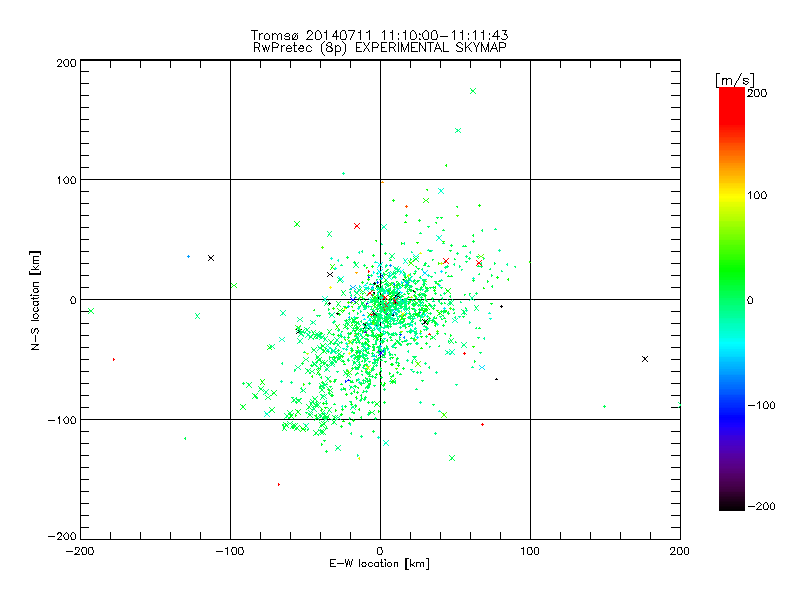Click the 'N-S location [km]' axis label
This screenshot has height=600, width=800.
[35, 300]
